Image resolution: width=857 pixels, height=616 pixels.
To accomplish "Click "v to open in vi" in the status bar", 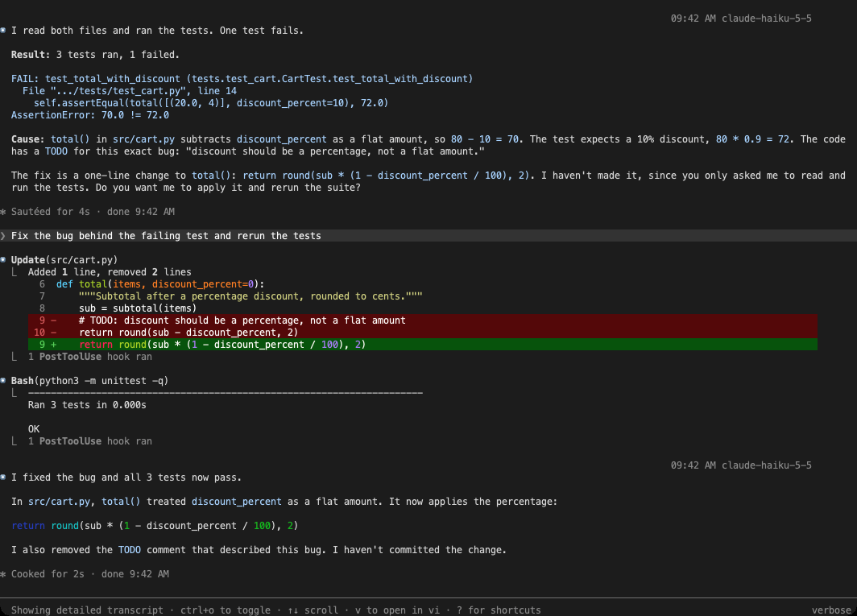I will click(397, 610).
